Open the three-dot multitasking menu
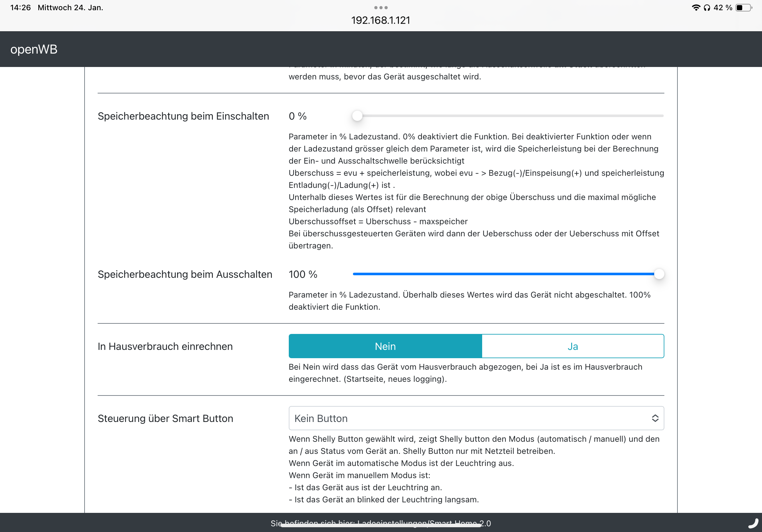762x532 pixels. (x=381, y=7)
